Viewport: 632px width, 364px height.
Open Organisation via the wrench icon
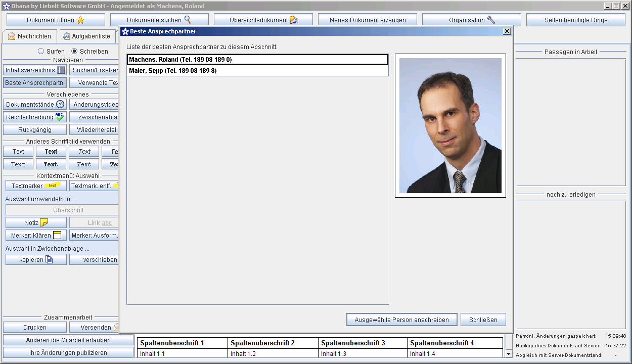point(490,20)
